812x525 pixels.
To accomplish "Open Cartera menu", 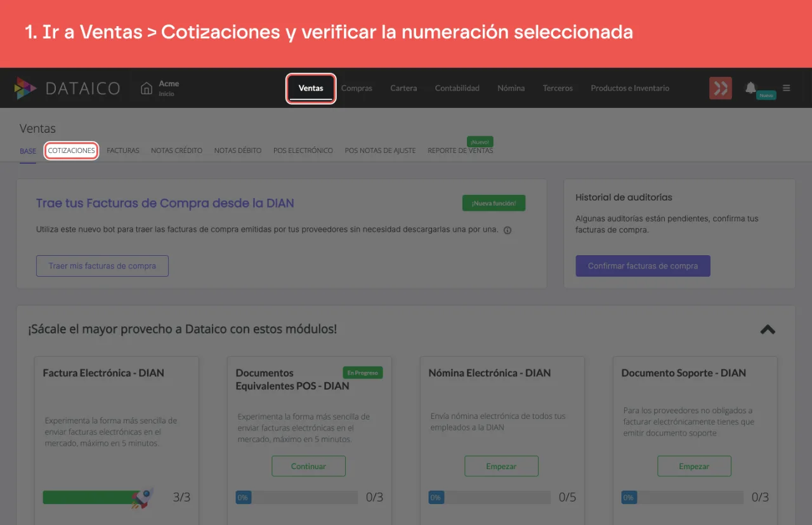I will click(x=403, y=88).
